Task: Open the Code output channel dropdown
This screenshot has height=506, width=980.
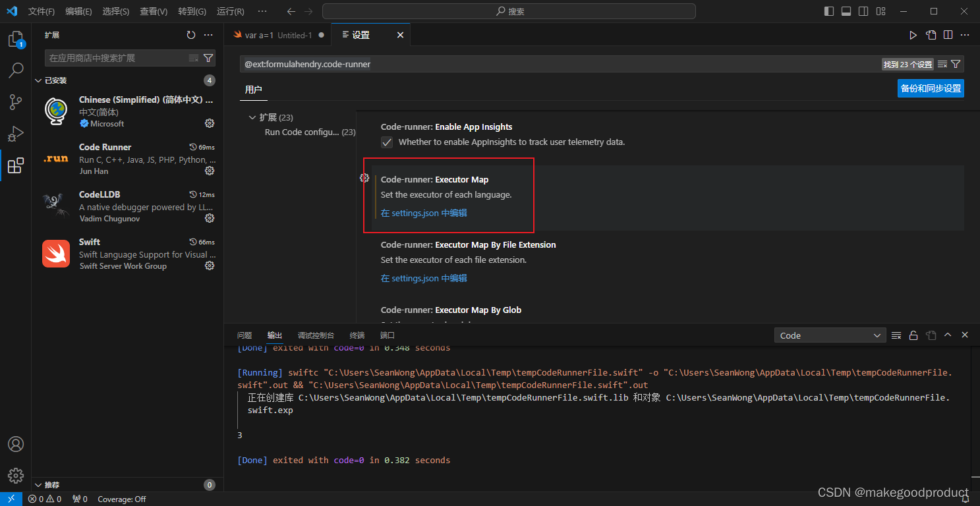Action: click(830, 335)
